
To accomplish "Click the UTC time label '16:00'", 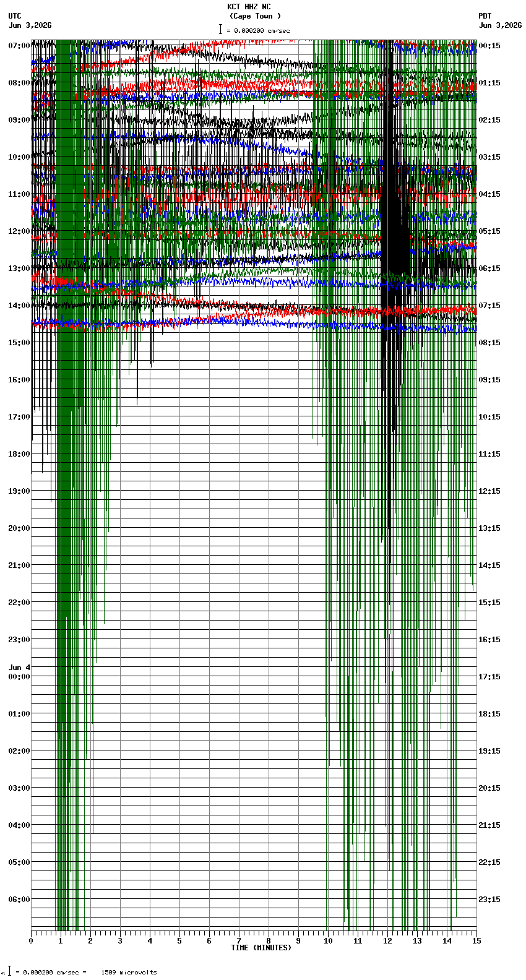I will click(19, 380).
